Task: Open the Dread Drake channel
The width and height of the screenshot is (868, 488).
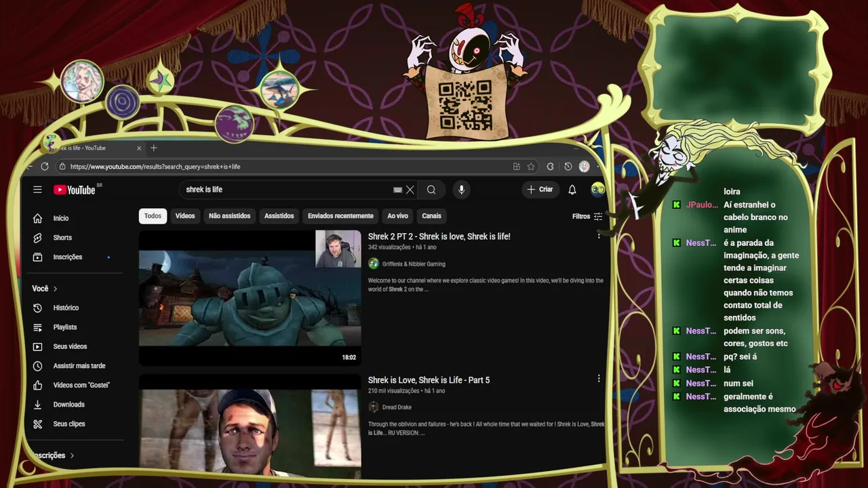Action: [397, 407]
